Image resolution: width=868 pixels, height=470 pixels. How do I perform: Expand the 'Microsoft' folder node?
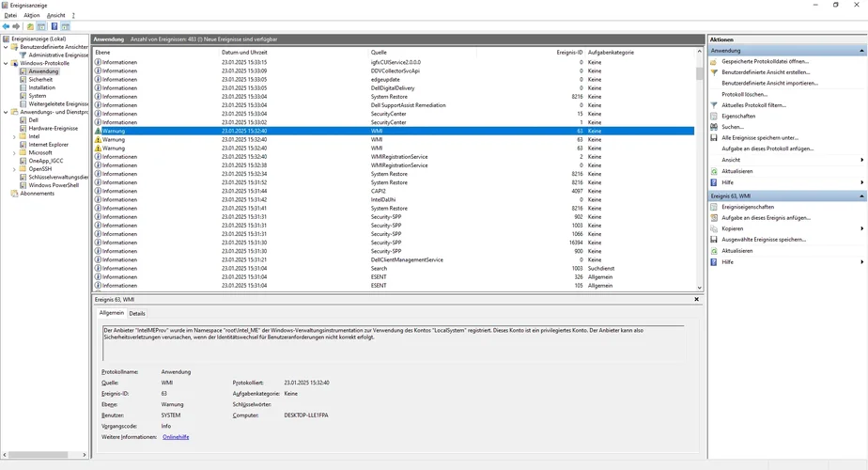point(14,152)
